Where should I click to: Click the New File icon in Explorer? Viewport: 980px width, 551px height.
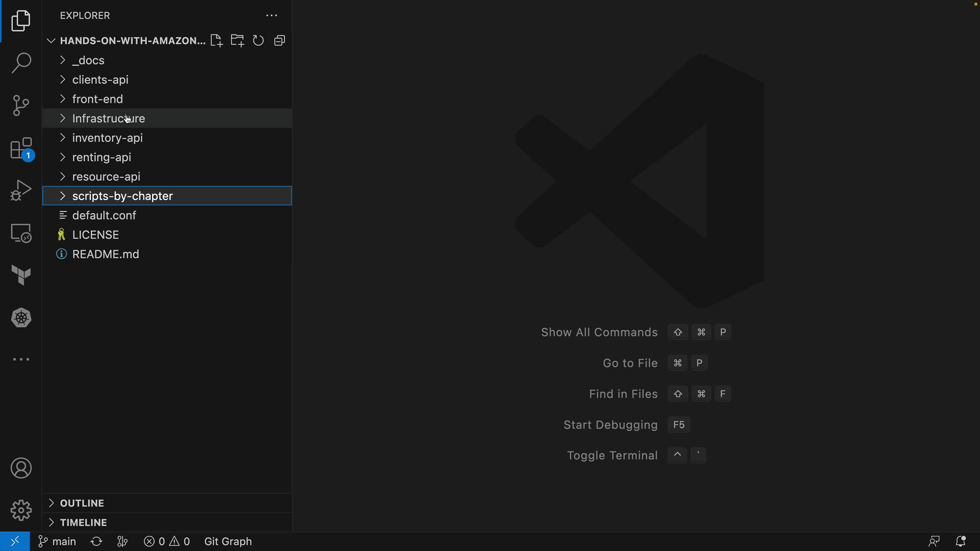pyautogui.click(x=216, y=41)
